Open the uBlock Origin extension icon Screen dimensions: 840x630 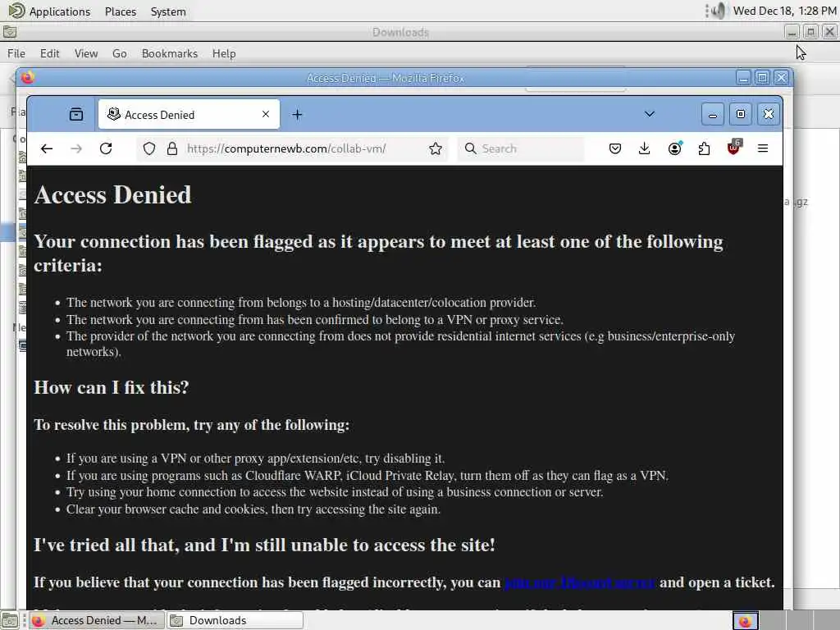click(x=734, y=148)
